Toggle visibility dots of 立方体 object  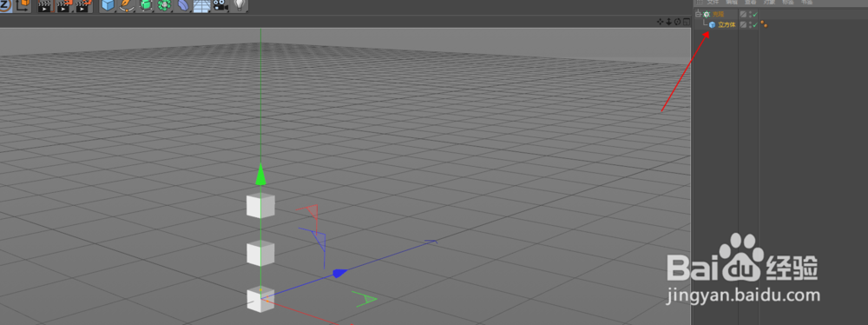(x=750, y=25)
